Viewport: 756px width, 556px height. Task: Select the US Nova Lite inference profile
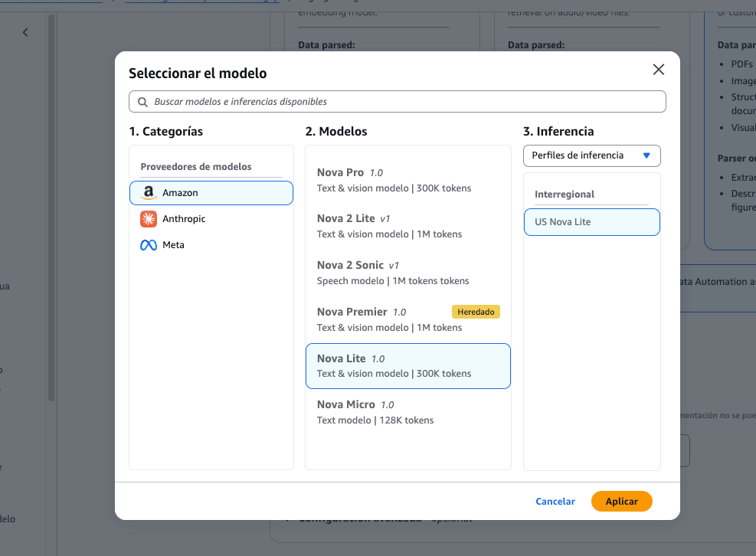click(x=591, y=222)
